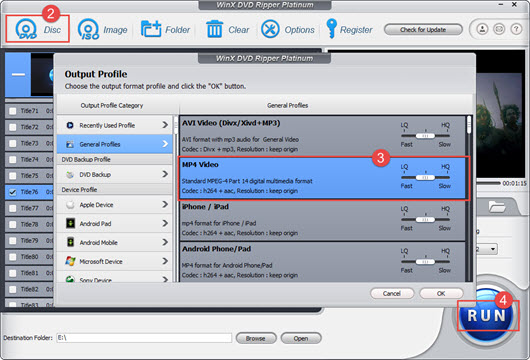Expand the Apple Device category
The height and width of the screenshot is (360, 530).
click(114, 205)
